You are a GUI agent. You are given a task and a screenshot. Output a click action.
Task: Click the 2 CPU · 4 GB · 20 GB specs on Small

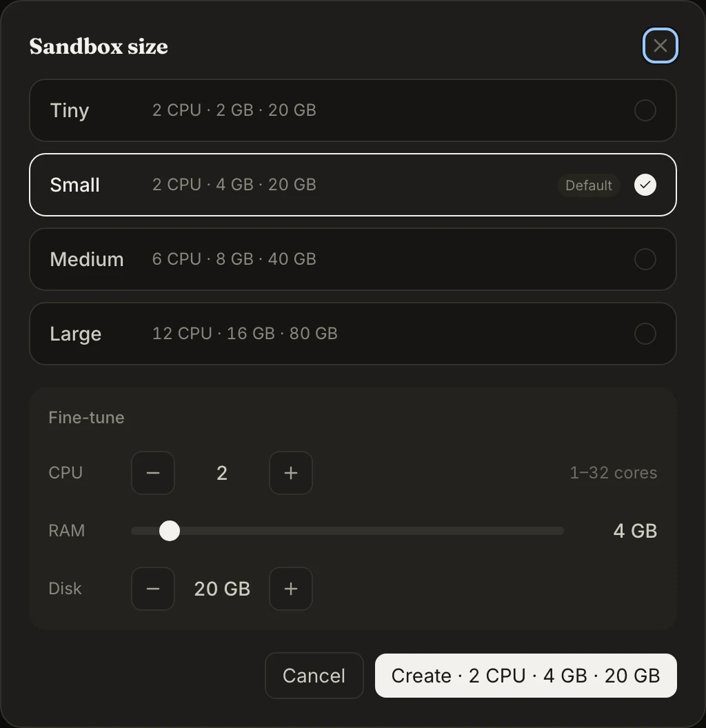click(x=234, y=184)
